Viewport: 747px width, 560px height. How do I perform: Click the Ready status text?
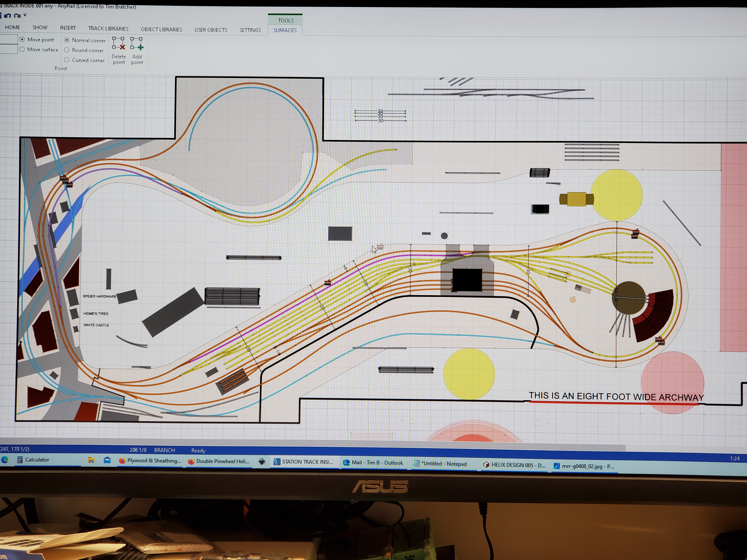click(x=198, y=451)
